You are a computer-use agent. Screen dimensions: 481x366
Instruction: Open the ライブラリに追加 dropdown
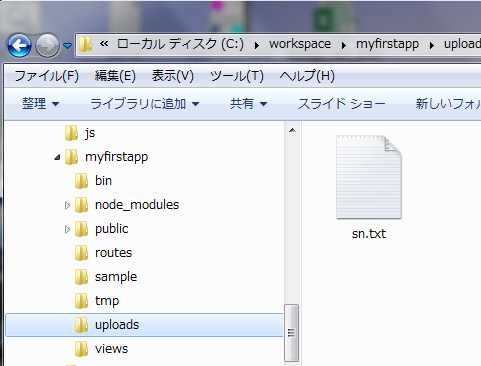pyautogui.click(x=145, y=104)
